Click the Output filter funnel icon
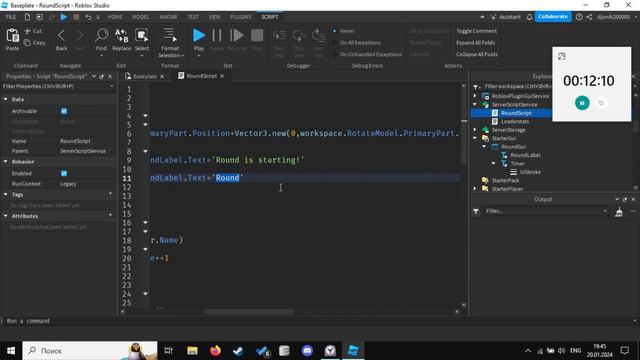The height and width of the screenshot is (360, 640). [476, 211]
